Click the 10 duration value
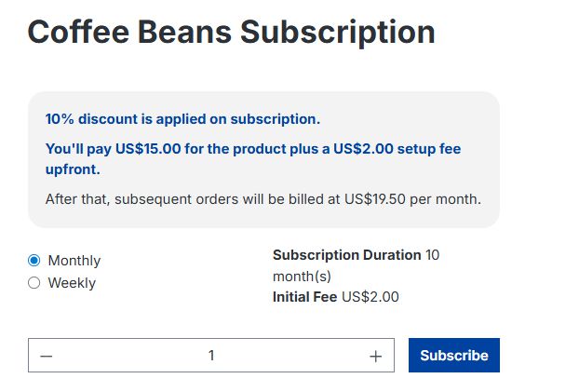Screen dimensions: 579x392 (x=432, y=255)
